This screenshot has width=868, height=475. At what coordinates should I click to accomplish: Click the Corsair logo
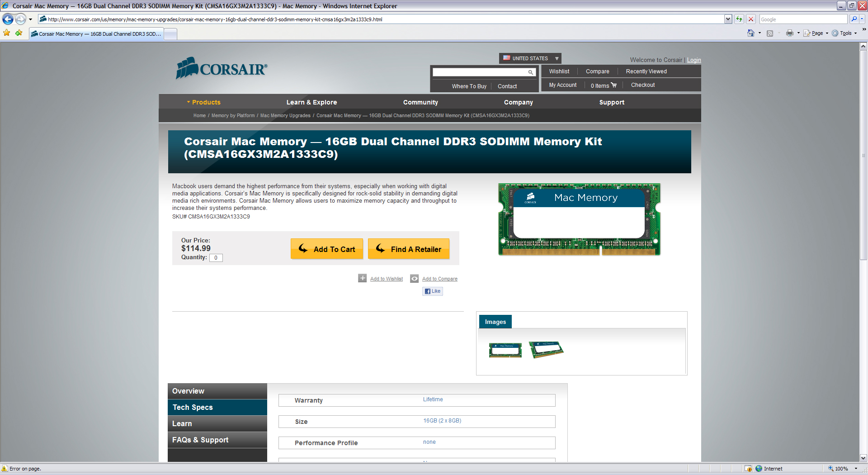pyautogui.click(x=222, y=68)
